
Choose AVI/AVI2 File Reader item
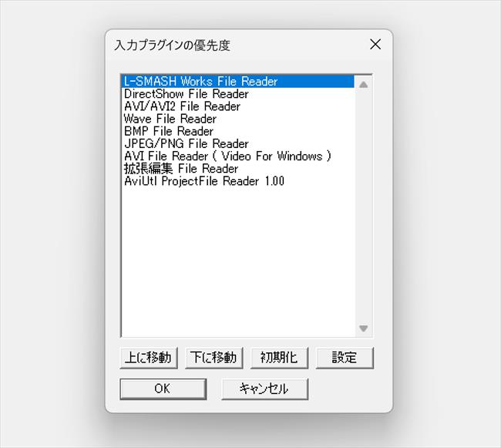point(182,106)
